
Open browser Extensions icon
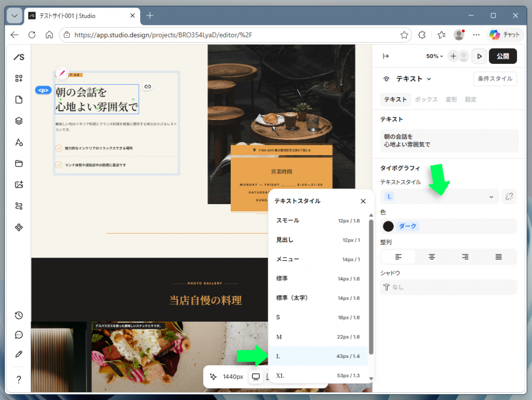coord(422,35)
